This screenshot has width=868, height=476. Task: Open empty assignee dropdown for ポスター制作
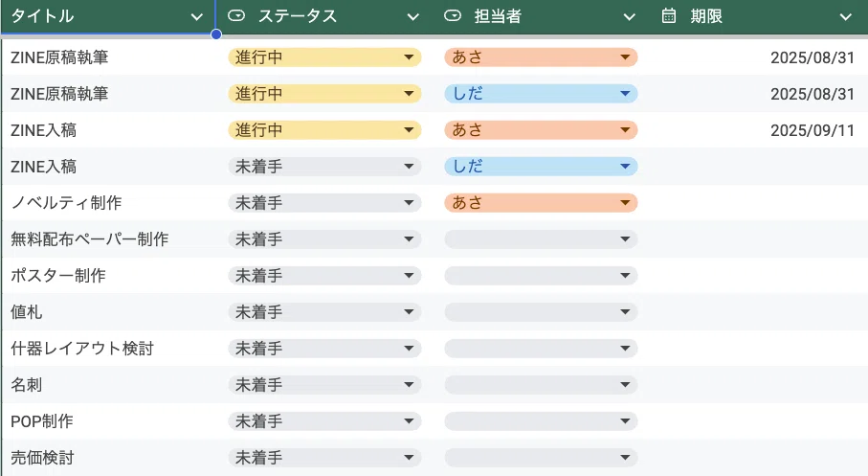click(x=541, y=276)
